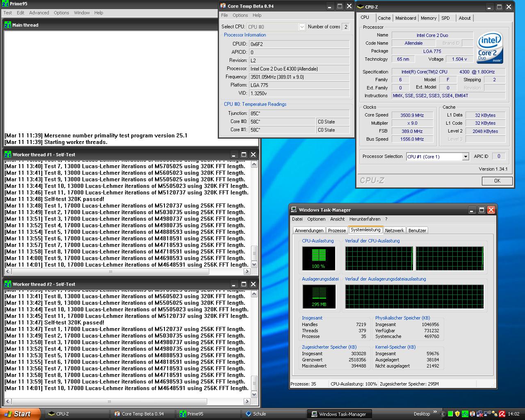The width and height of the screenshot is (525, 420).
Task: Open the Core Temp File menu
Action: click(x=224, y=15)
